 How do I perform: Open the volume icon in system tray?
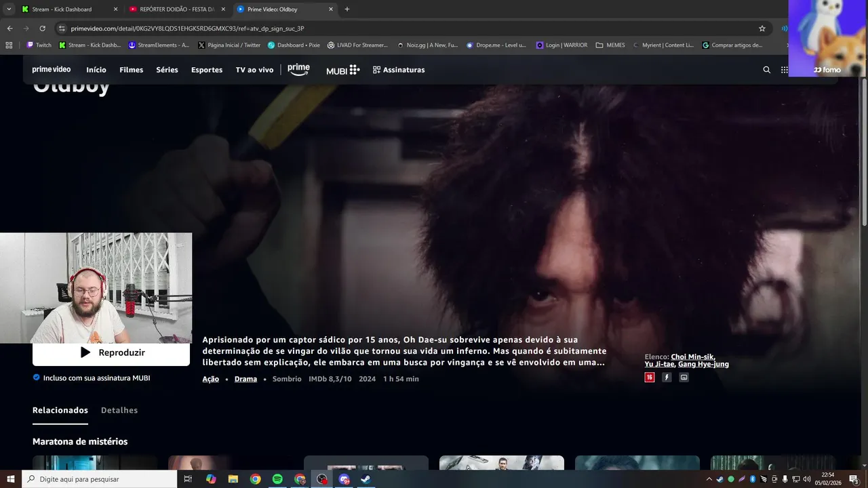point(807,479)
